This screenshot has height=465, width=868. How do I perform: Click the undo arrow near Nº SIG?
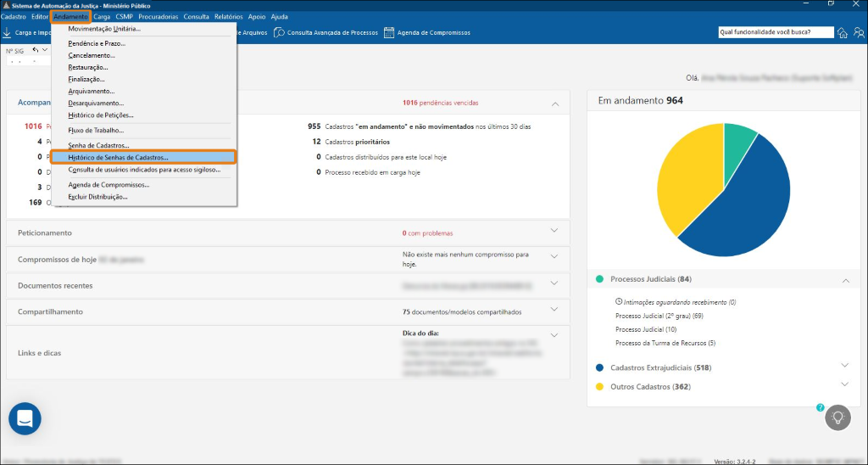[36, 50]
